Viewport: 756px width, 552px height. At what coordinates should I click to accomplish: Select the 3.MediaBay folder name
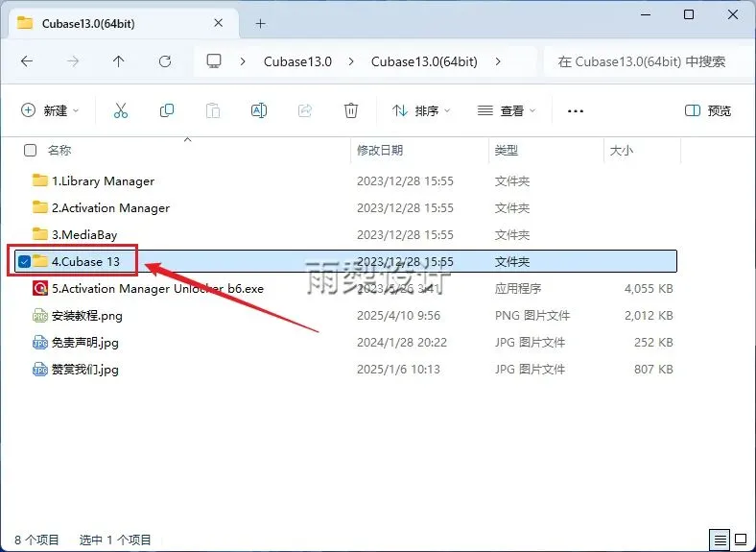coord(84,235)
